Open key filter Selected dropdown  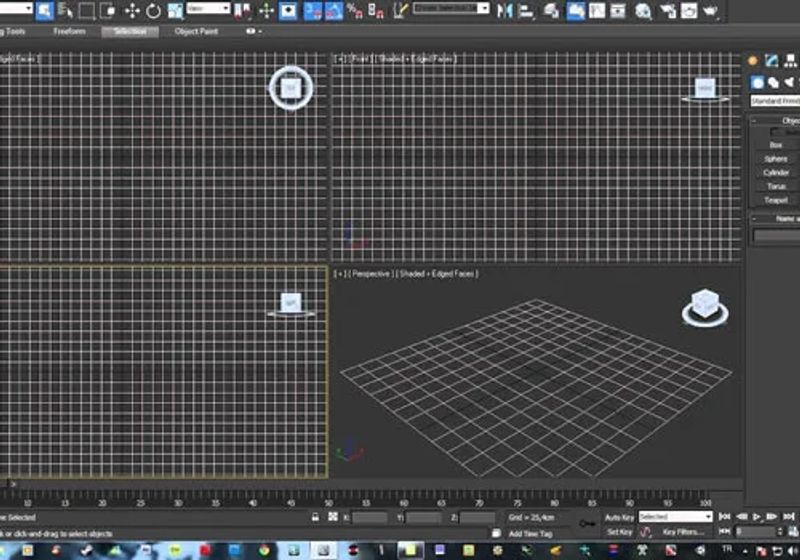(675, 517)
